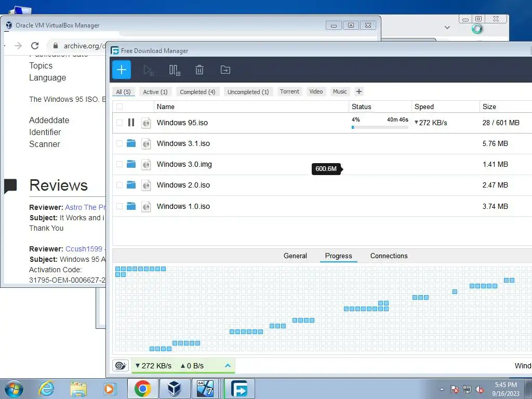The height and width of the screenshot is (399, 532).
Task: Click file type icon of Windows 2.0.iso
Action: [x=146, y=185]
